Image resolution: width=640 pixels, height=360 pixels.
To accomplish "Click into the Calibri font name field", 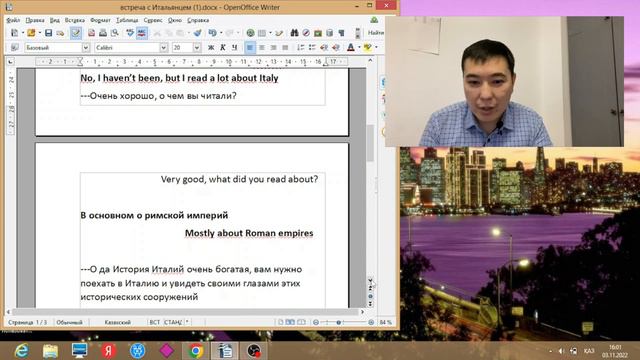I will (127, 48).
